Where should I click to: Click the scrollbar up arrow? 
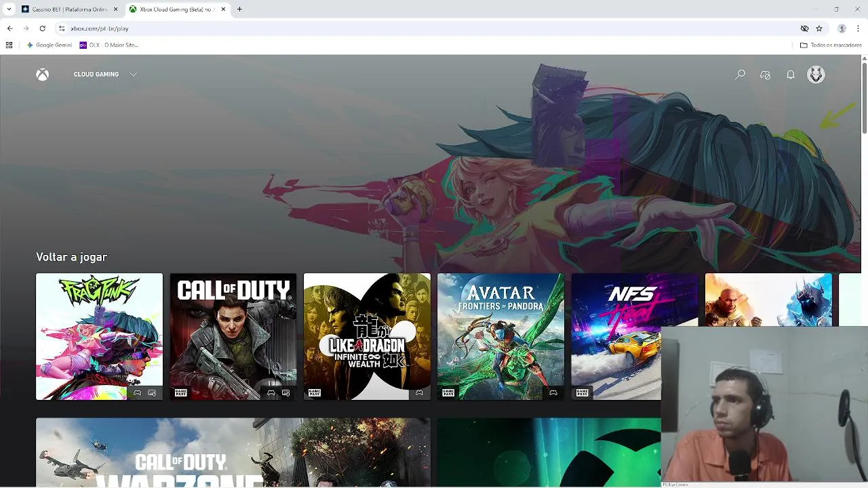pyautogui.click(x=864, y=58)
